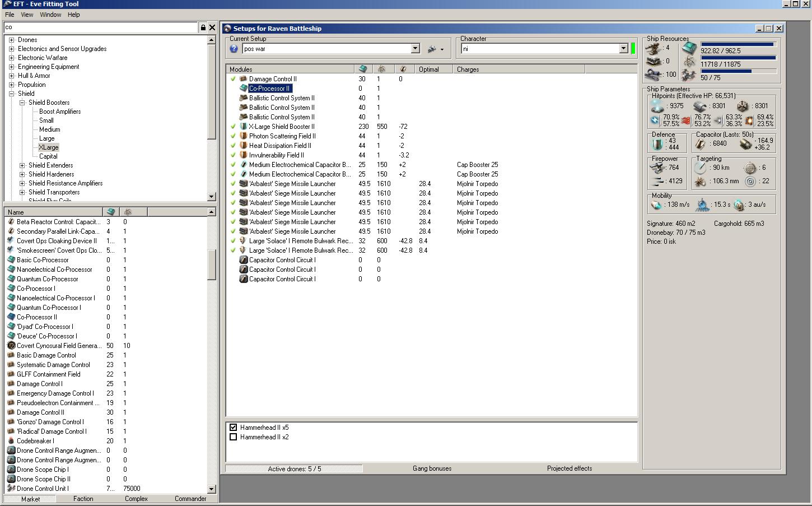The width and height of the screenshot is (812, 506).
Task: Clear the search with the X icon
Action: click(212, 27)
